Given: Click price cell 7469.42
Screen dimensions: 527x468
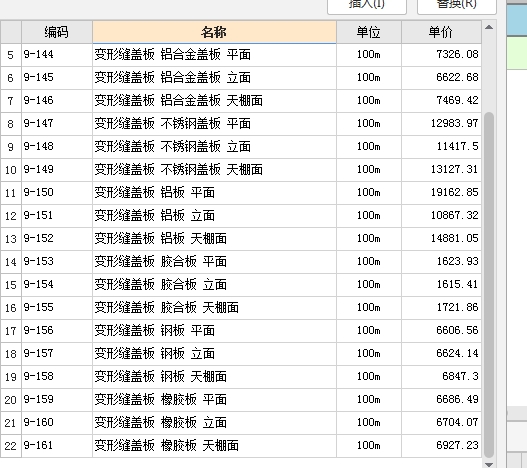Looking at the screenshot, I should pyautogui.click(x=441, y=101).
